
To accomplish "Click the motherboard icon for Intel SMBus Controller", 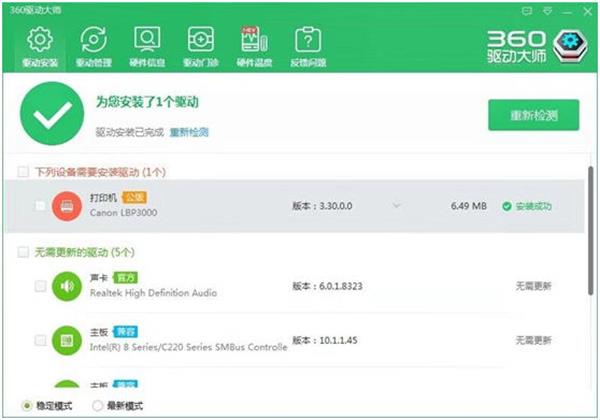I will pos(67,340).
